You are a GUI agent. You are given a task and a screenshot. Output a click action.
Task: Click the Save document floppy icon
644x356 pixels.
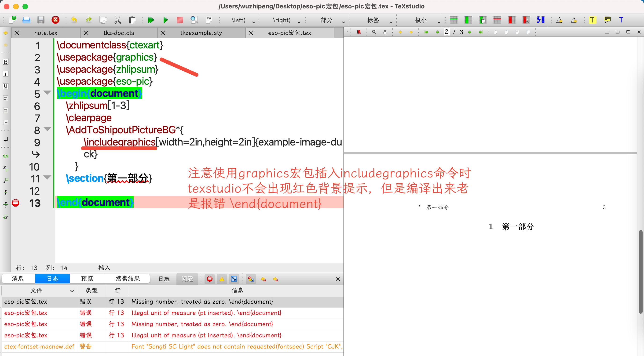pos(41,20)
